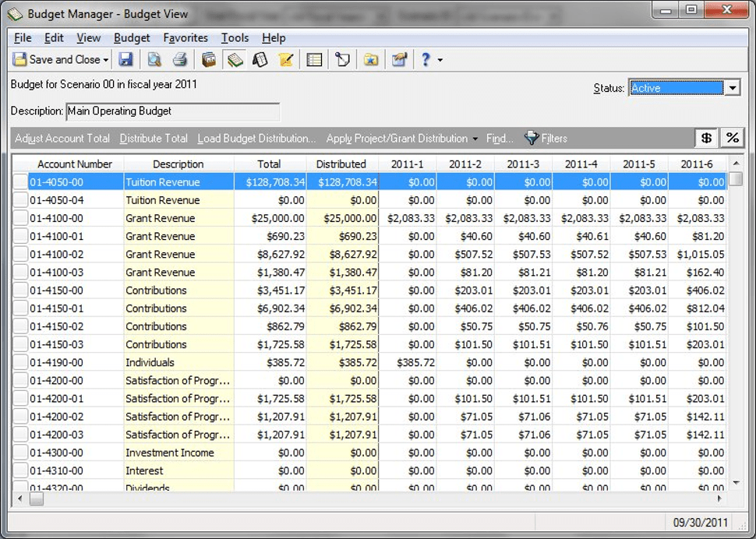This screenshot has height=539, width=756.
Task: Click the grid list view icon
Action: tap(314, 60)
